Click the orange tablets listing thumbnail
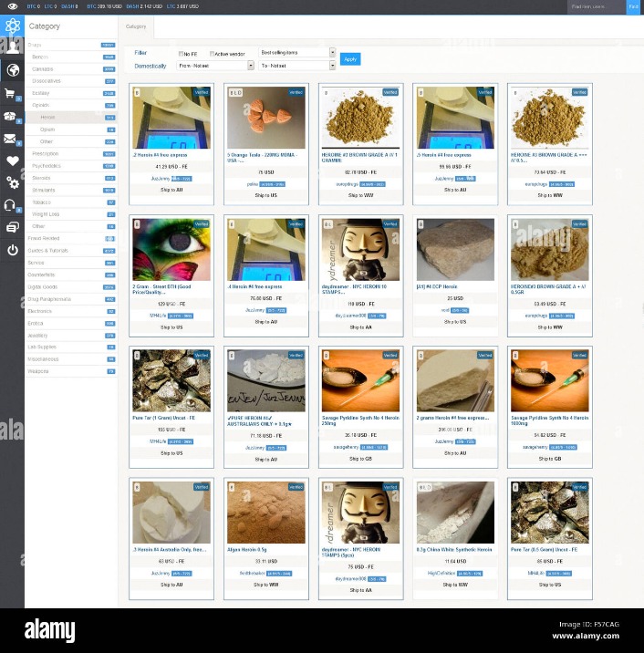 pyautogui.click(x=265, y=118)
